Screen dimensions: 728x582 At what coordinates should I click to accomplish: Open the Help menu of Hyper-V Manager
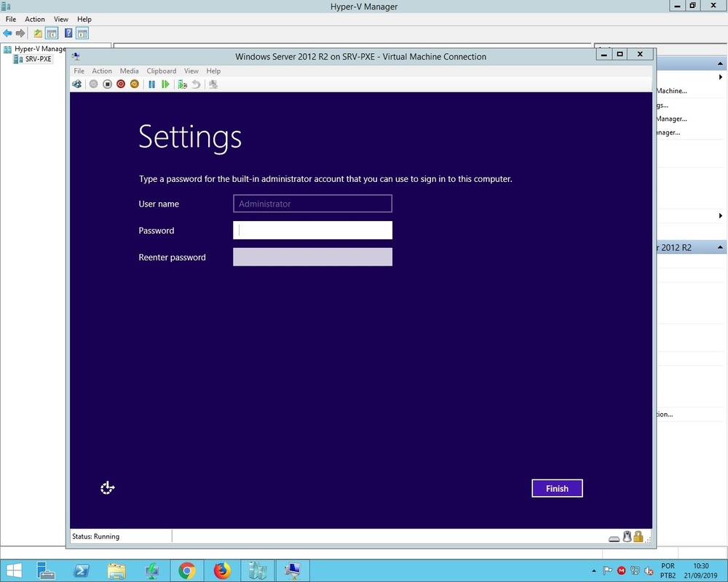point(84,19)
